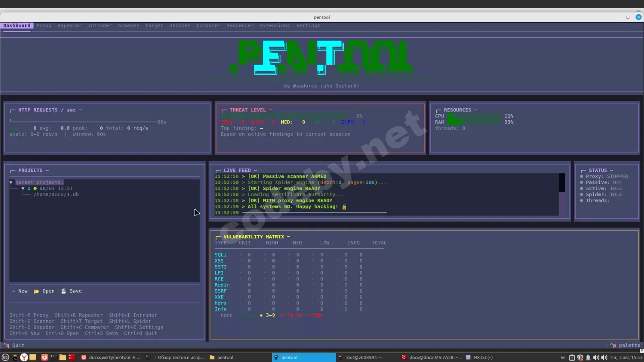Viewport: 644px width, 362px height.
Task: Switch to the Proxy tab
Action: (x=44, y=26)
